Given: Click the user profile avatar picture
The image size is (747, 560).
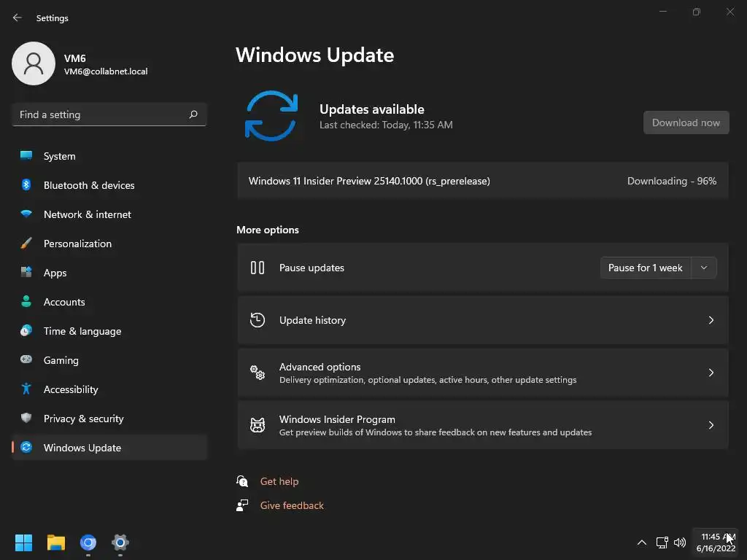Looking at the screenshot, I should tap(34, 63).
